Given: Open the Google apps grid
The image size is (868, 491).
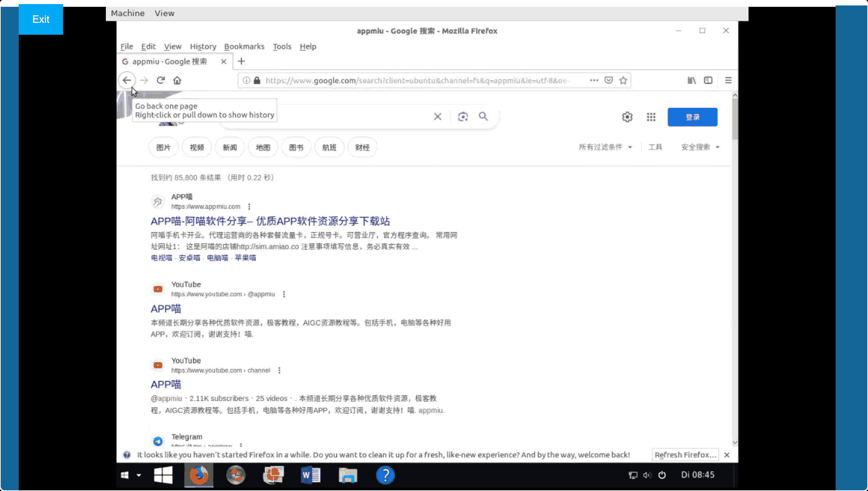Looking at the screenshot, I should click(x=651, y=117).
